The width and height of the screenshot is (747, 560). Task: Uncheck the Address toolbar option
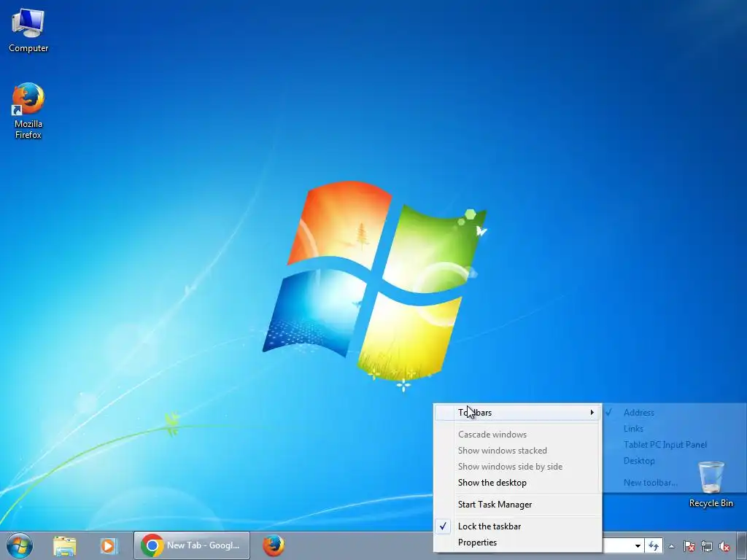click(x=675, y=413)
